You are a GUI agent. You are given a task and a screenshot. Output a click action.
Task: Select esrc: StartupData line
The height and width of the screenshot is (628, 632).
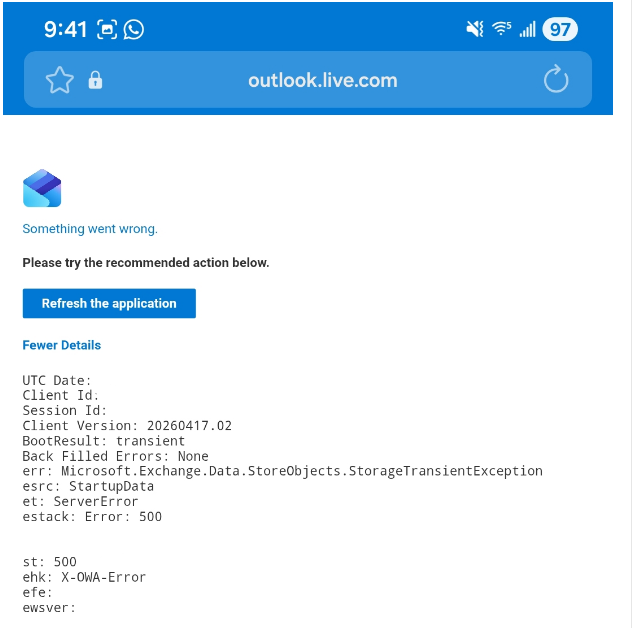pyautogui.click(x=88, y=486)
